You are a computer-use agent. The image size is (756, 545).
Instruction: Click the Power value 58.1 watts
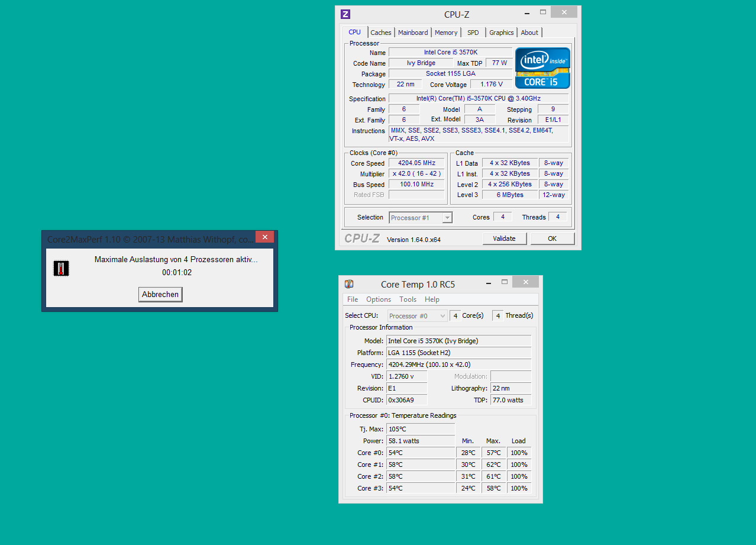tap(421, 441)
